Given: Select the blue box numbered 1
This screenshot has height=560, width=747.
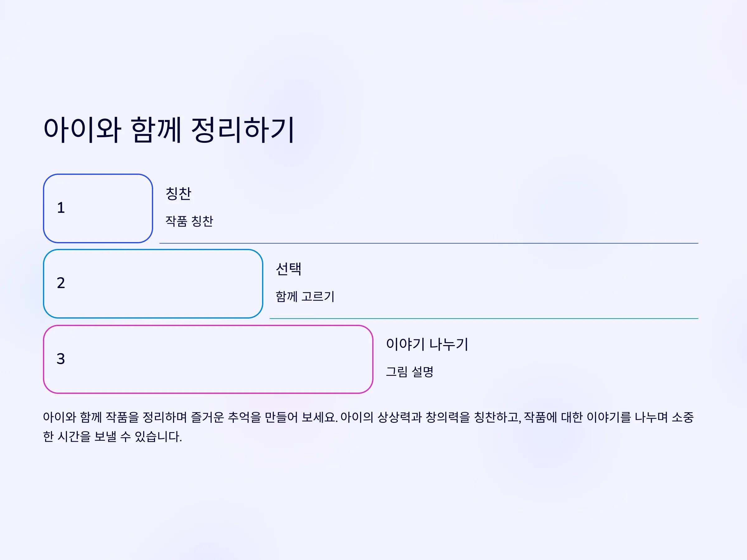Looking at the screenshot, I should coord(98,208).
